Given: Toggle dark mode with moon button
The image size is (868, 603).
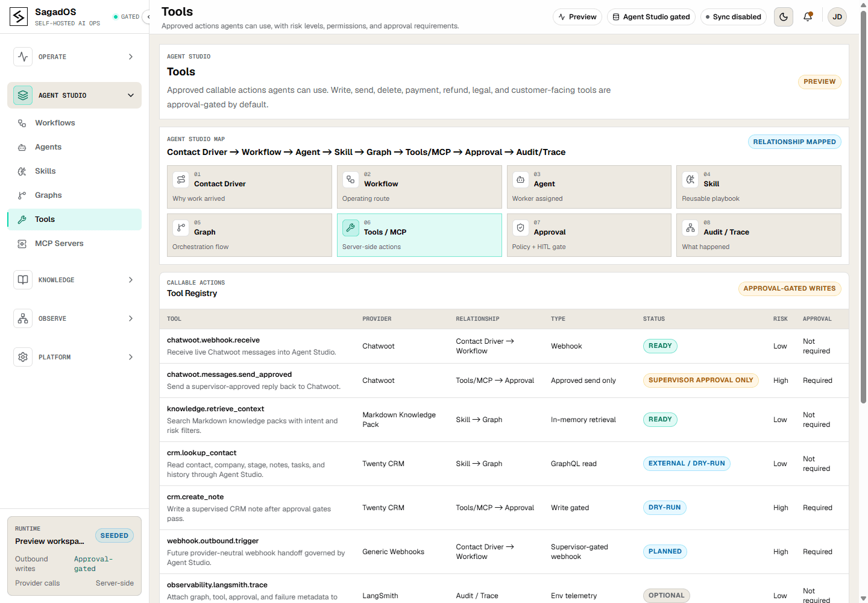Looking at the screenshot, I should click(784, 17).
